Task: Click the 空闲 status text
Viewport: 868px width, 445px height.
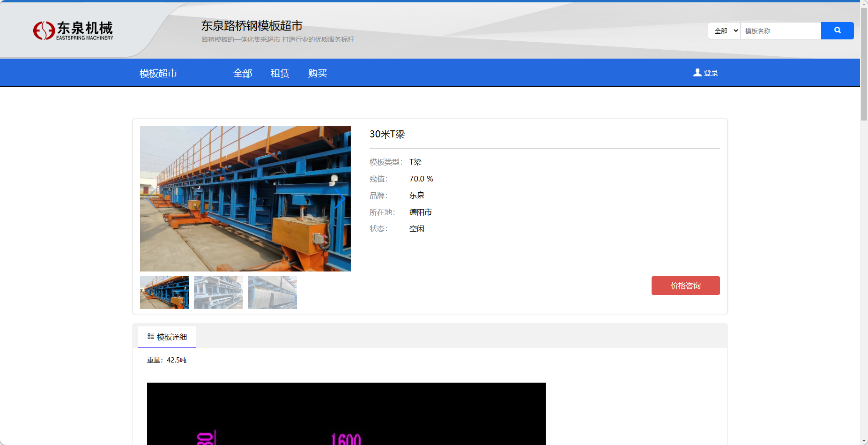Action: (417, 228)
